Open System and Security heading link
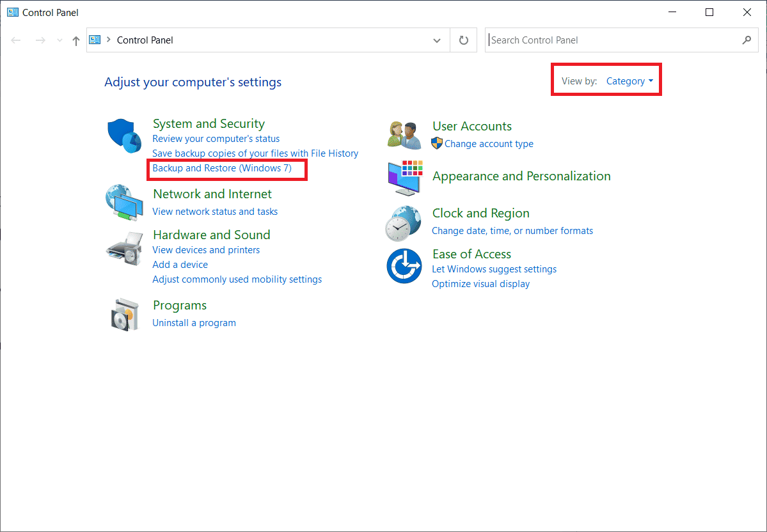 click(209, 123)
